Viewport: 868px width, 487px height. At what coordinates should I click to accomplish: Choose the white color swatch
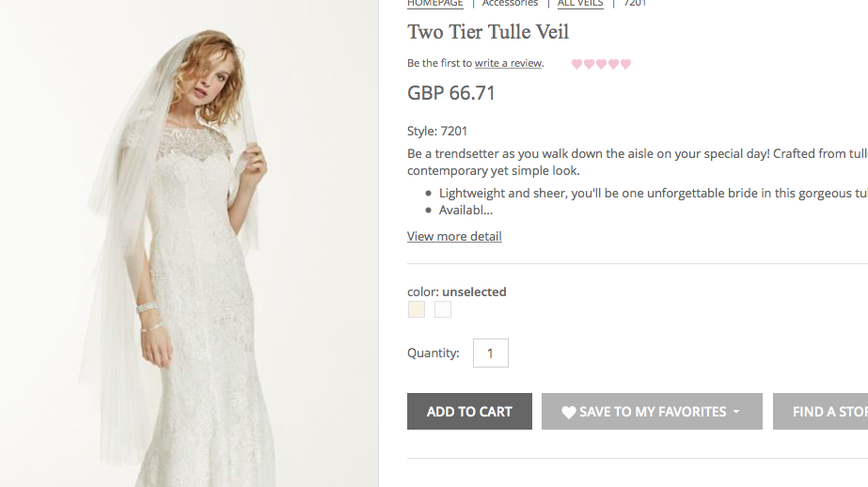443,309
